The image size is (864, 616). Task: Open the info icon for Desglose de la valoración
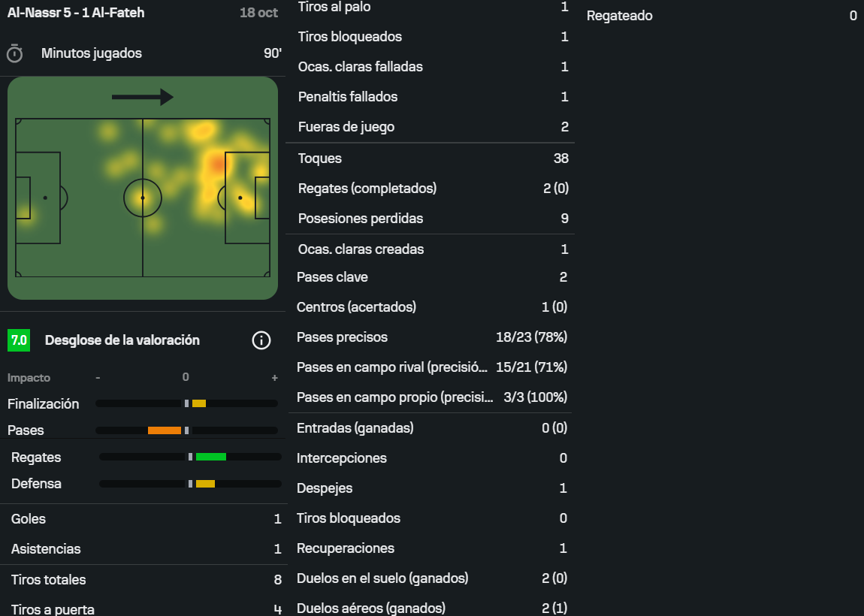point(261,340)
